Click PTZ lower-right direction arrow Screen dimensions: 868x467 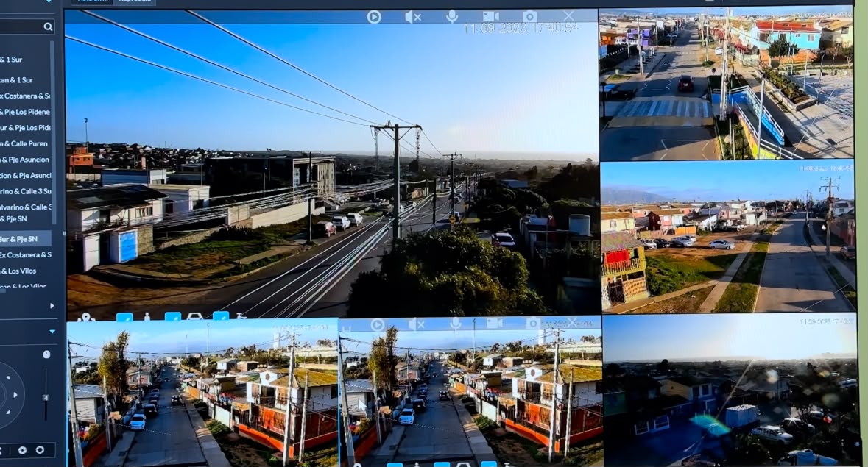(7, 413)
